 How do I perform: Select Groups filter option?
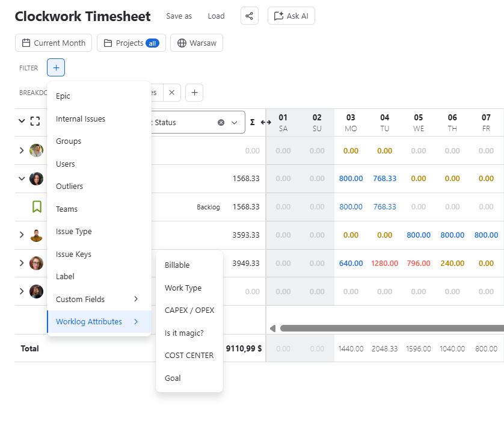pos(99,141)
